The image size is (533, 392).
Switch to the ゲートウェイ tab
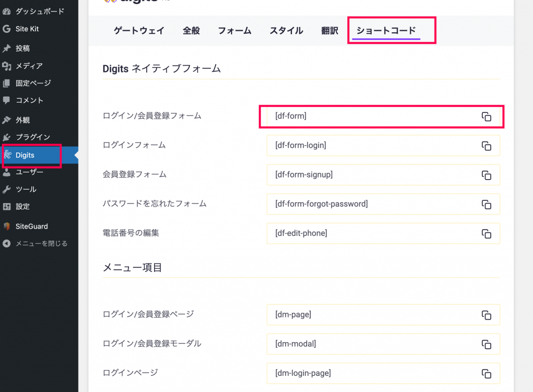point(138,31)
